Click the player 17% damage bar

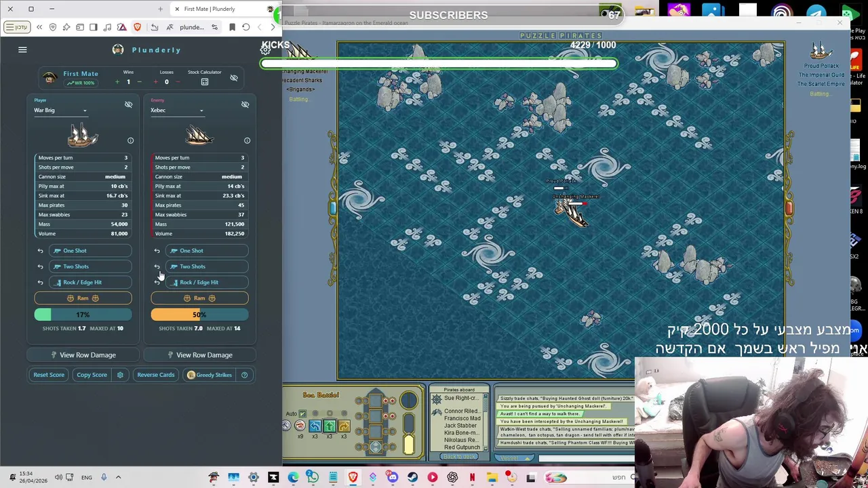[83, 314]
